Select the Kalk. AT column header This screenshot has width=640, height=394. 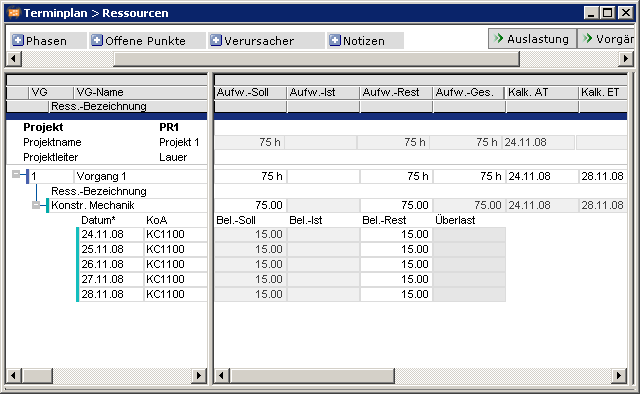[x=542, y=92]
